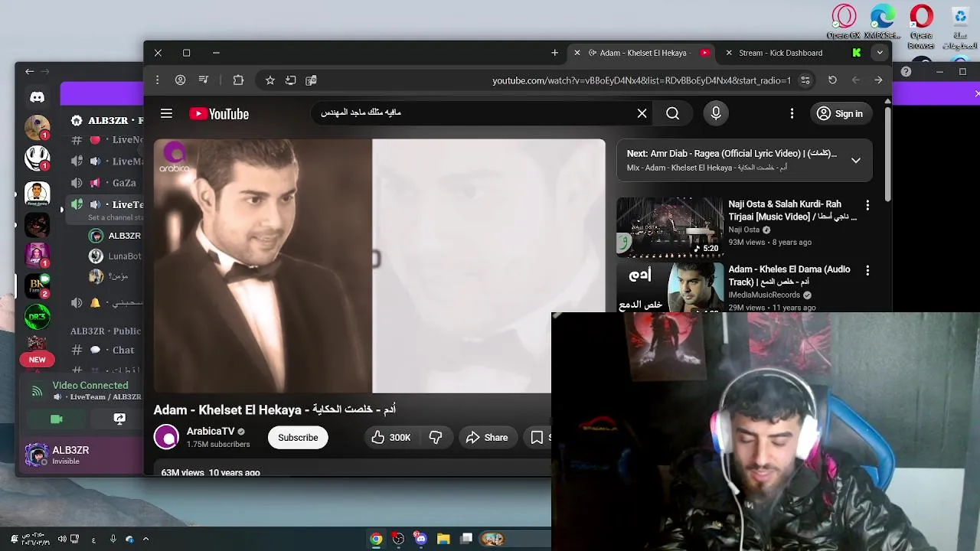This screenshot has height=551, width=980.
Task: Open the GaZa voice channel in Discord
Action: 106,183
